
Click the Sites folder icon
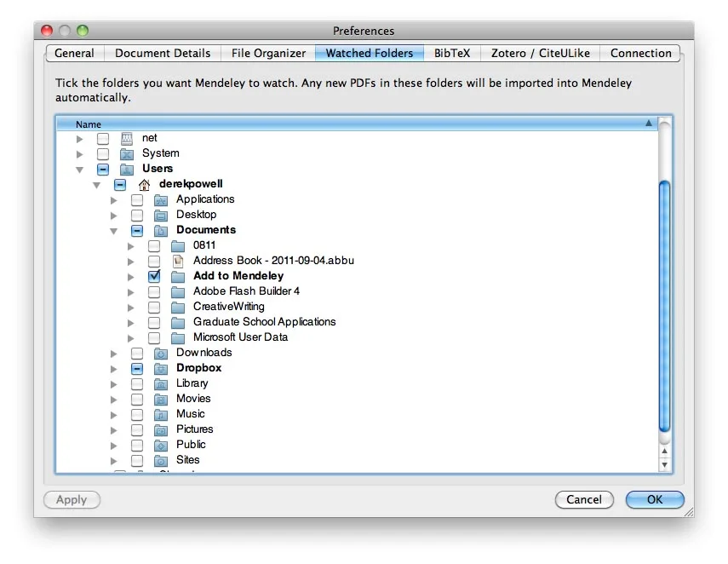tap(161, 460)
